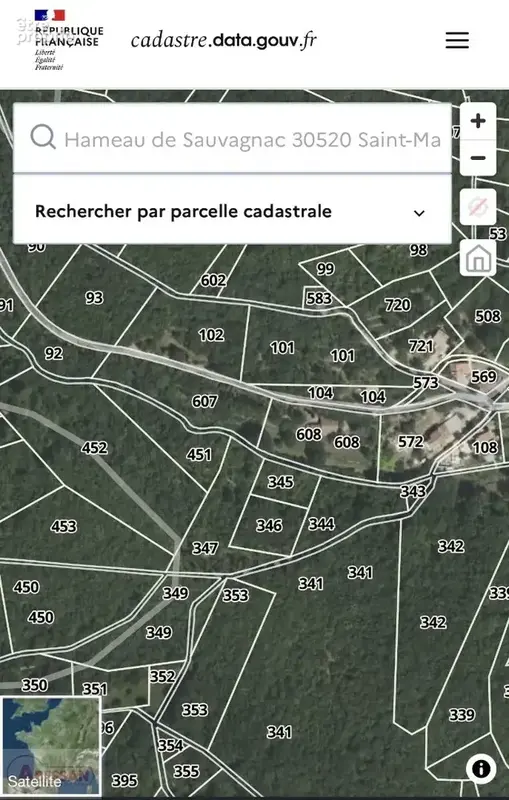Viewport: 509px width, 800px height.
Task: Click the home view icon
Action: click(x=478, y=258)
